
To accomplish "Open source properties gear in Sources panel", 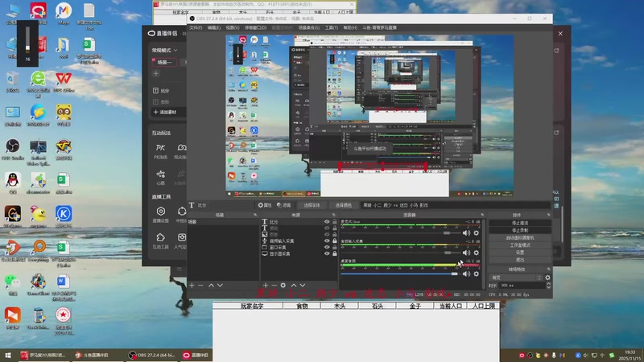I will point(283,286).
